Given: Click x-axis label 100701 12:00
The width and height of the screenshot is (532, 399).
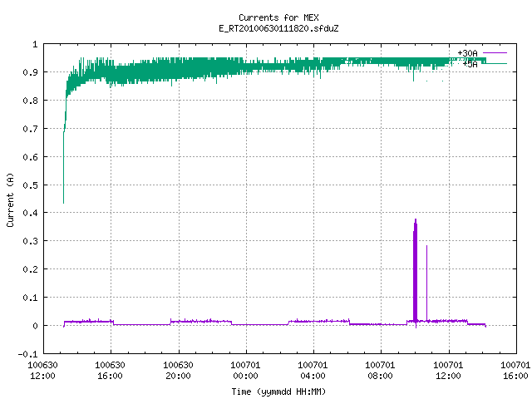Looking at the screenshot, I should [x=448, y=371].
